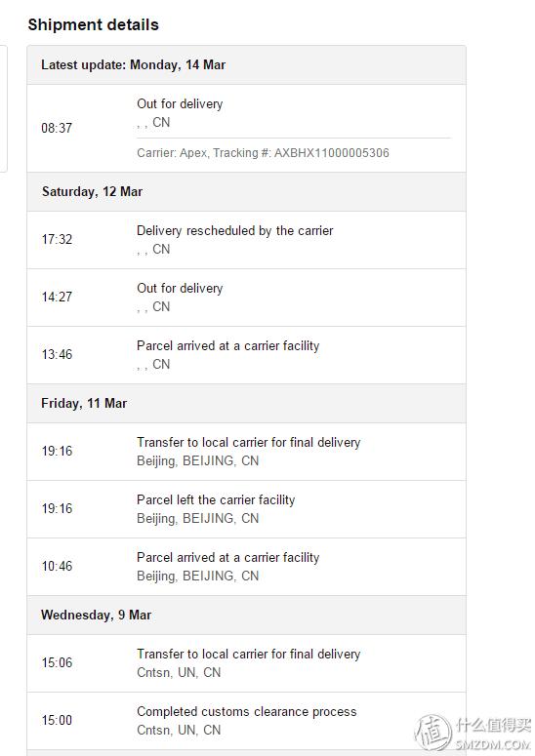Click the 14:27 Out for delivery entry
This screenshot has width=535, height=756.
(247, 298)
